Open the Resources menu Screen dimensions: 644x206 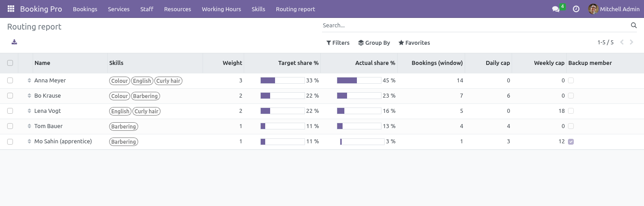click(178, 9)
